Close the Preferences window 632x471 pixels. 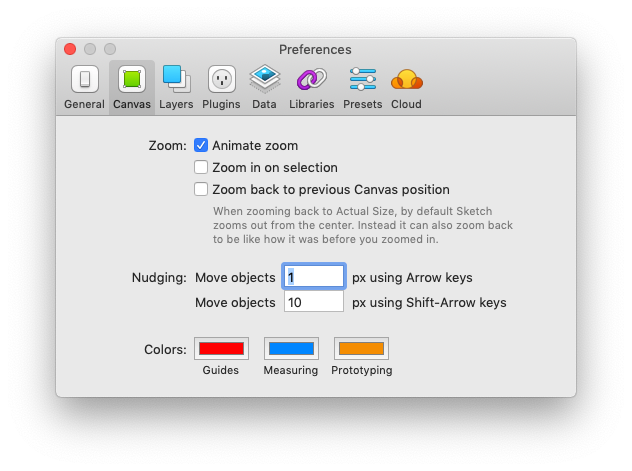70,49
